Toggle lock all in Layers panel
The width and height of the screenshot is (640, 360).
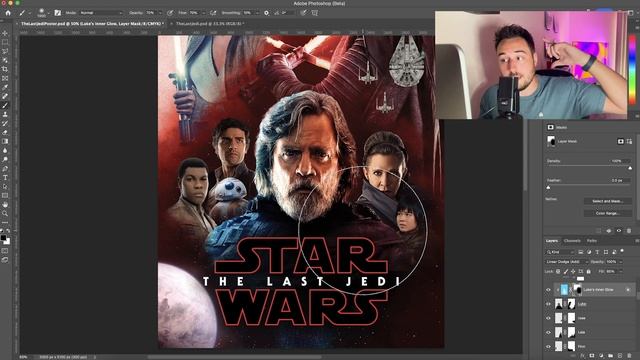pos(588,271)
